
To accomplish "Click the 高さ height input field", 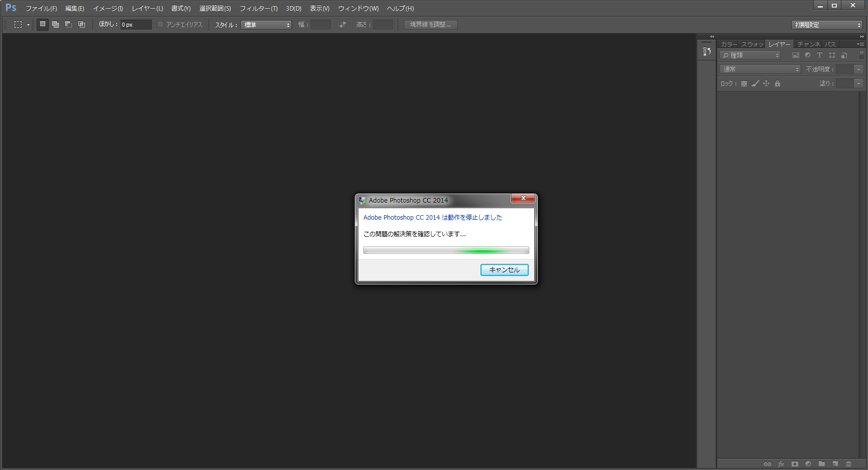I will 383,25.
